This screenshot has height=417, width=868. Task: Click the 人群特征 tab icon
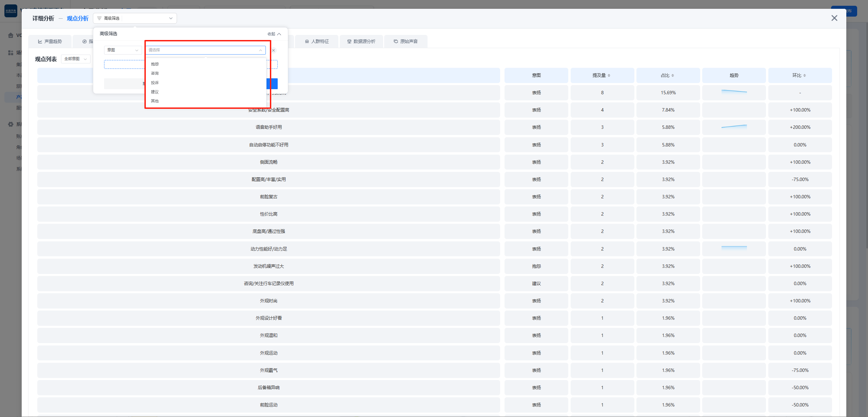(x=307, y=41)
